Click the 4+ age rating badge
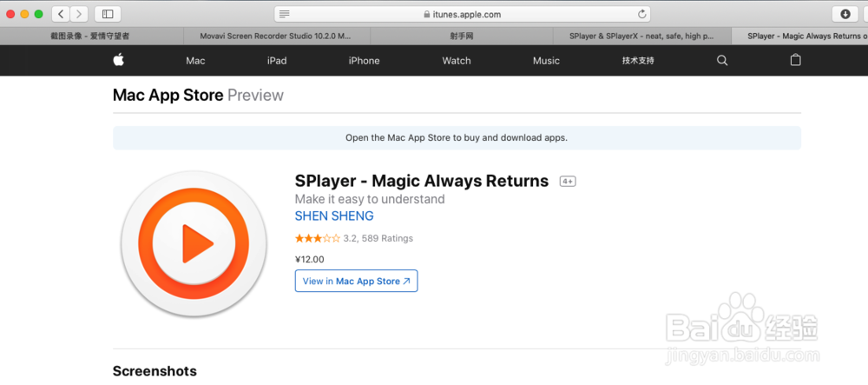 [x=568, y=181]
